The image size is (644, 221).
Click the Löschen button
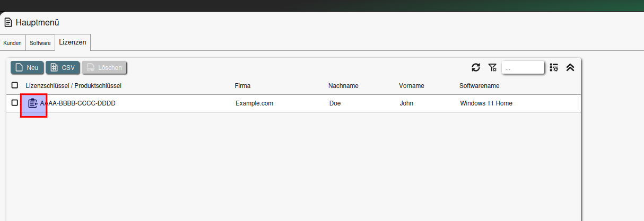[x=104, y=67]
